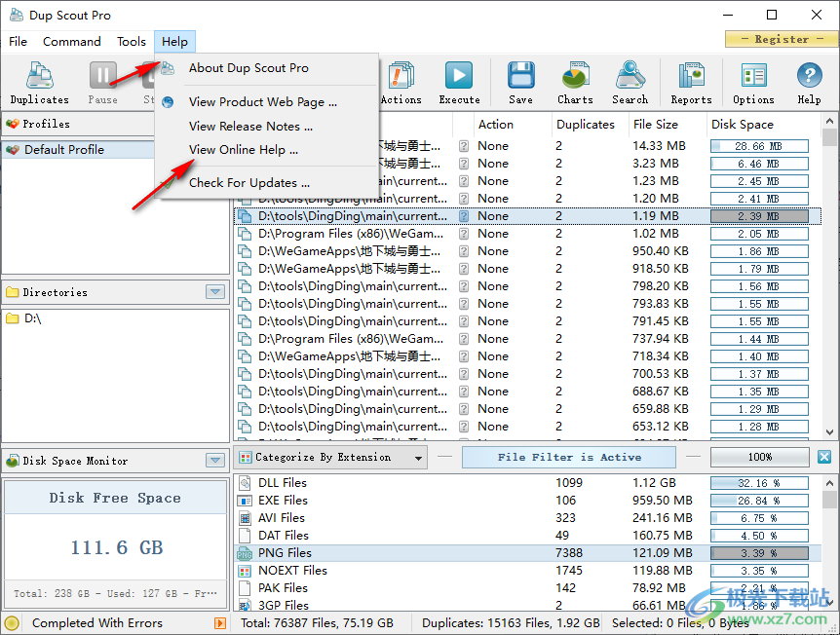Choose View Product Web Page menu item

pos(267,101)
